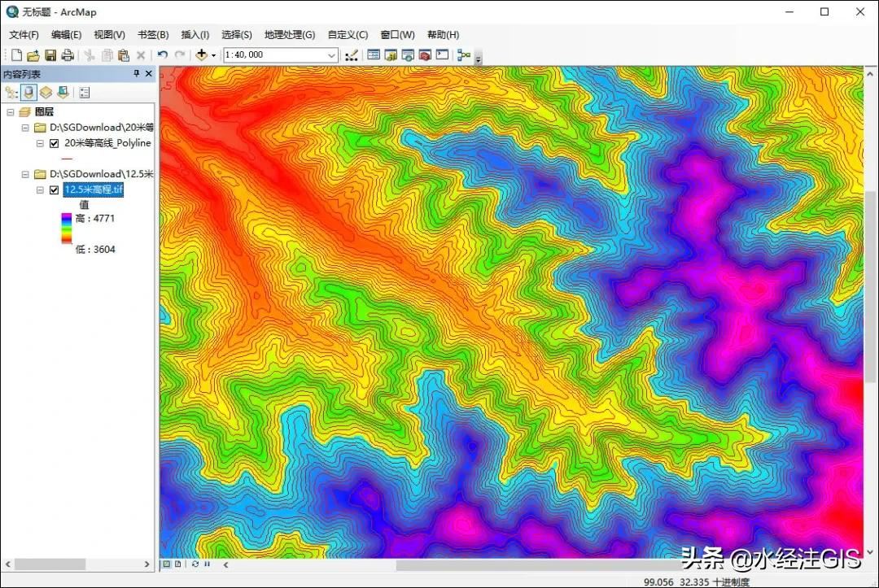Open the 自定义(C) menu

pos(348,35)
